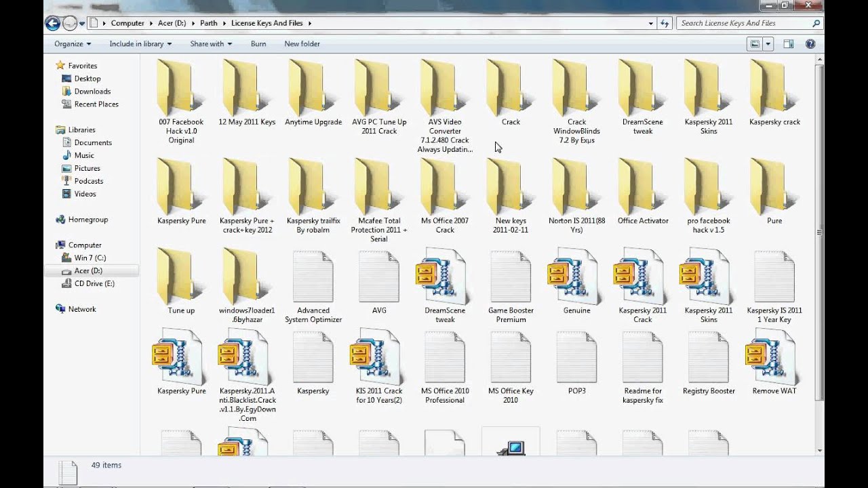This screenshot has width=868, height=488.
Task: Select the Norton IS 2011 folder
Action: [x=577, y=195]
